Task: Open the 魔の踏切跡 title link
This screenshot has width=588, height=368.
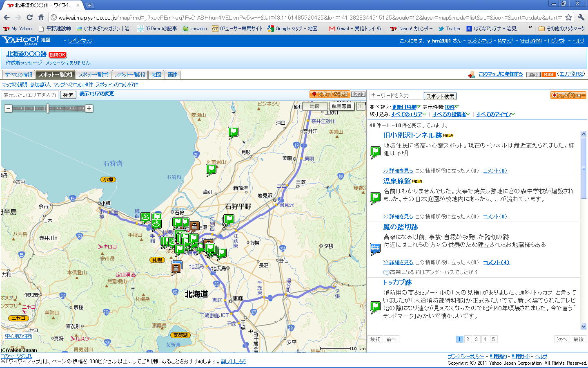Action: (x=400, y=227)
